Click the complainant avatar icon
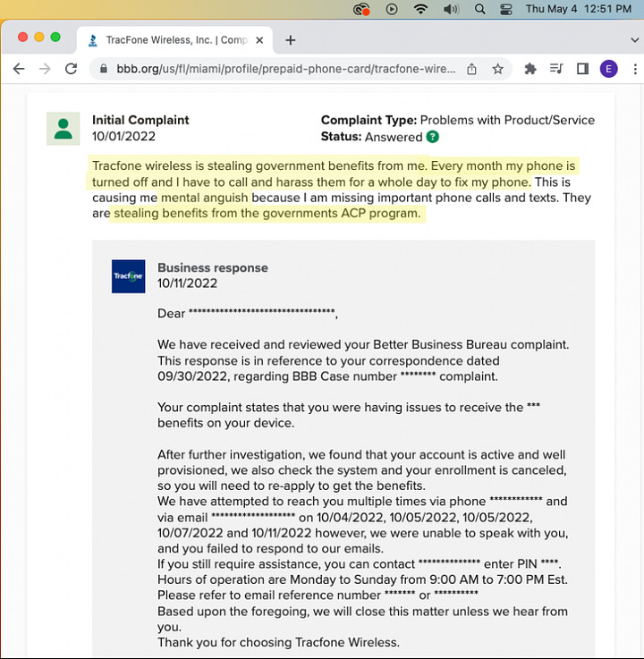Image resolution: width=644 pixels, height=659 pixels. (63, 129)
